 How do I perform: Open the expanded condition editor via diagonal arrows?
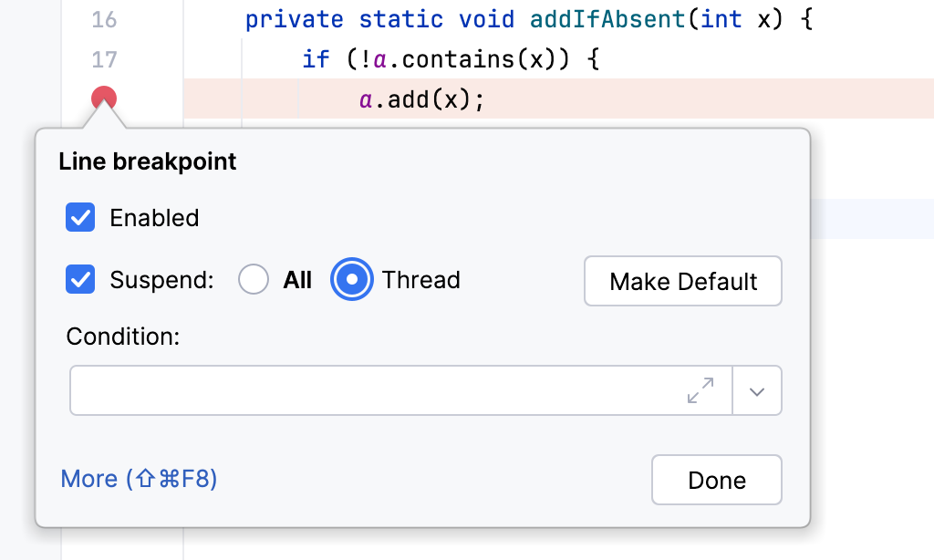point(700,390)
